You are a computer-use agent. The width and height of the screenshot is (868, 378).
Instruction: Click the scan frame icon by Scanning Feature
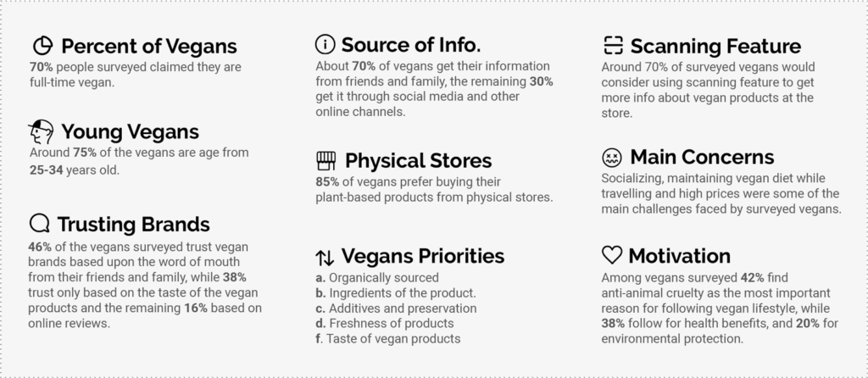coord(613,46)
